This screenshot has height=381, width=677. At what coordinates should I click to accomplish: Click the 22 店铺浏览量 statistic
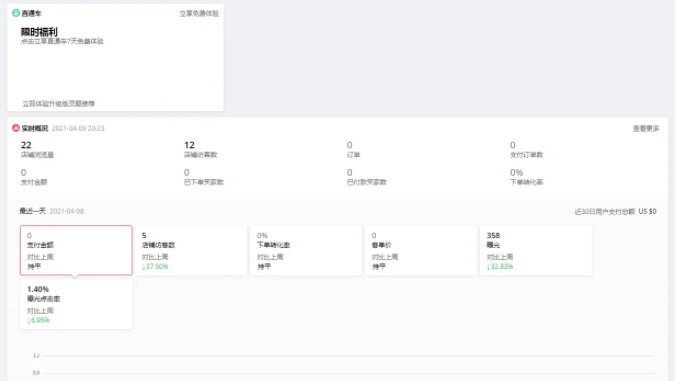click(x=37, y=149)
